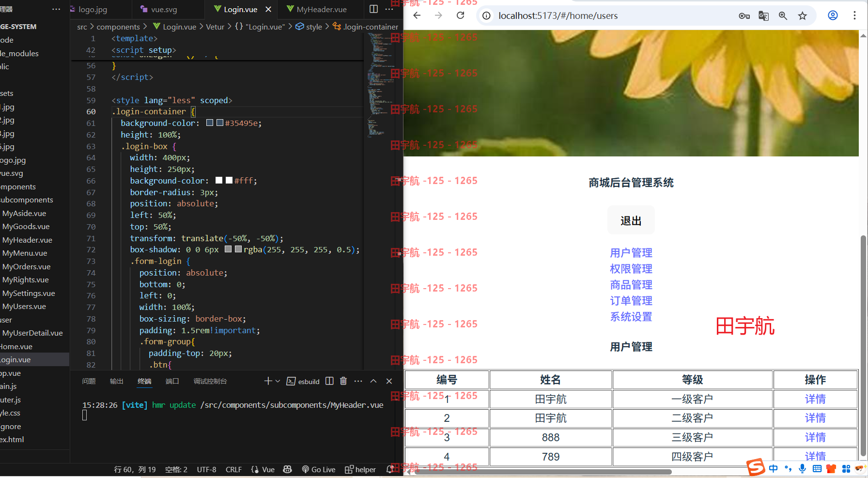Open the 订单管理 link
The width and height of the screenshot is (868, 478).
coord(631,301)
